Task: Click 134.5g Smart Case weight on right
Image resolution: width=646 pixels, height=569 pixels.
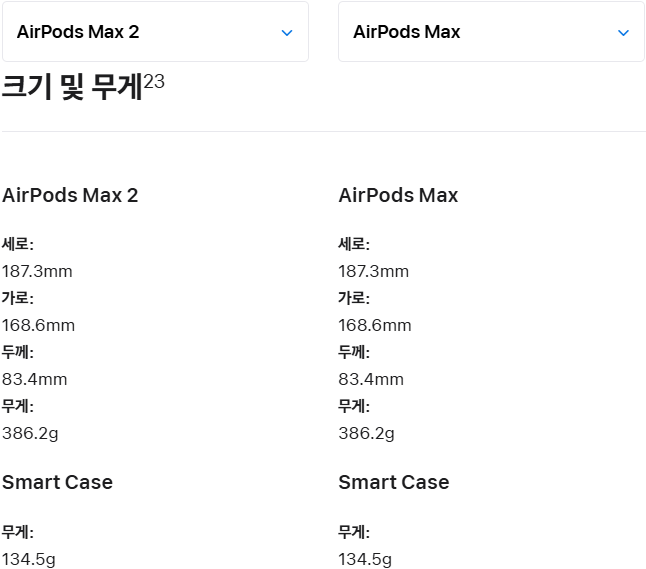Action: [365, 559]
